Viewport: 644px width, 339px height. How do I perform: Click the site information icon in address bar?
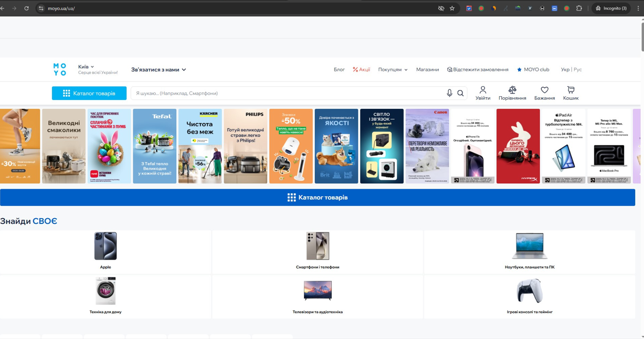(x=41, y=8)
